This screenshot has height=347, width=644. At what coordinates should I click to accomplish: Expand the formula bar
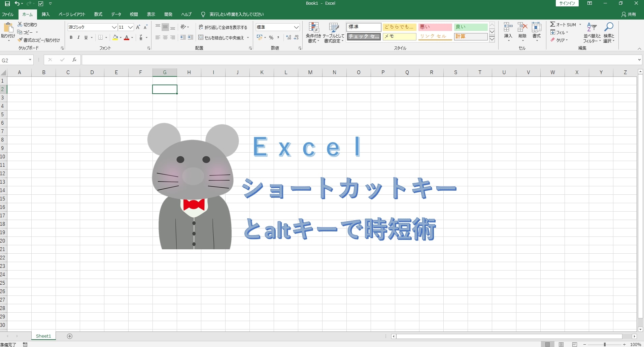point(639,60)
